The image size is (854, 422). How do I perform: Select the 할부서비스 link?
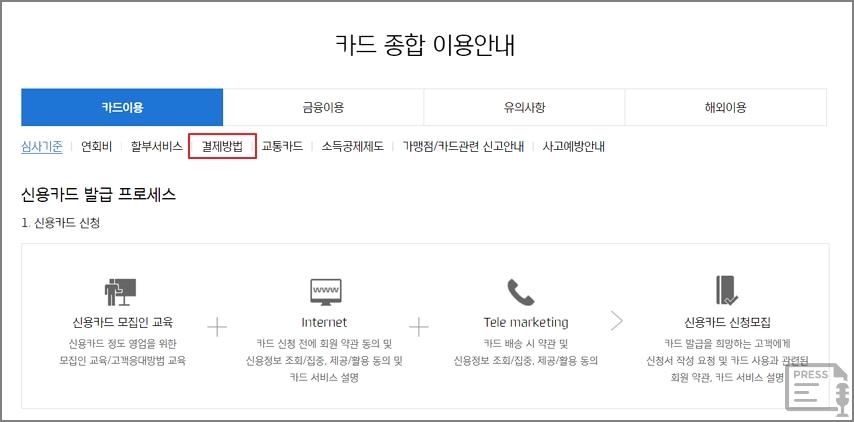point(156,146)
